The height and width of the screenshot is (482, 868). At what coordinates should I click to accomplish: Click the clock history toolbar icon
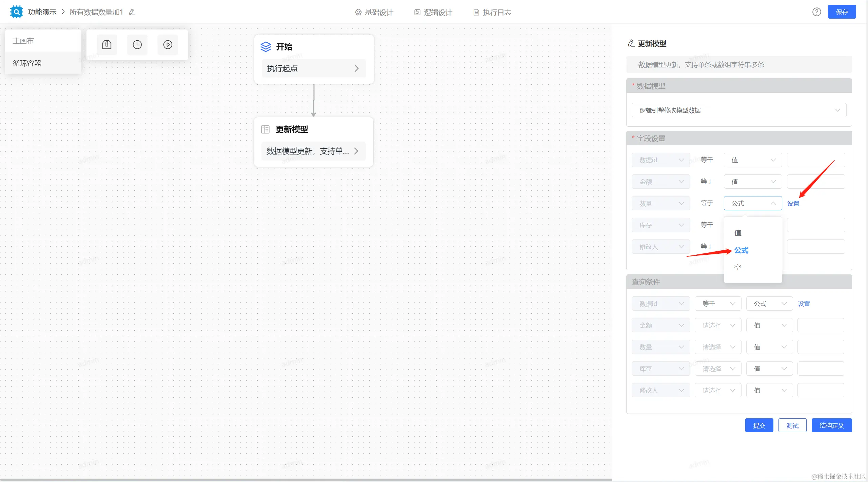coord(137,45)
